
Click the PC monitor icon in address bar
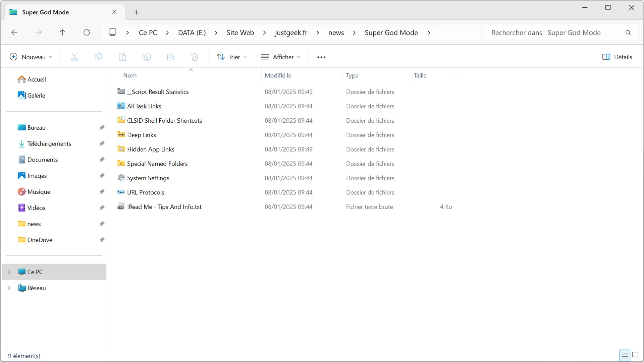point(112,33)
